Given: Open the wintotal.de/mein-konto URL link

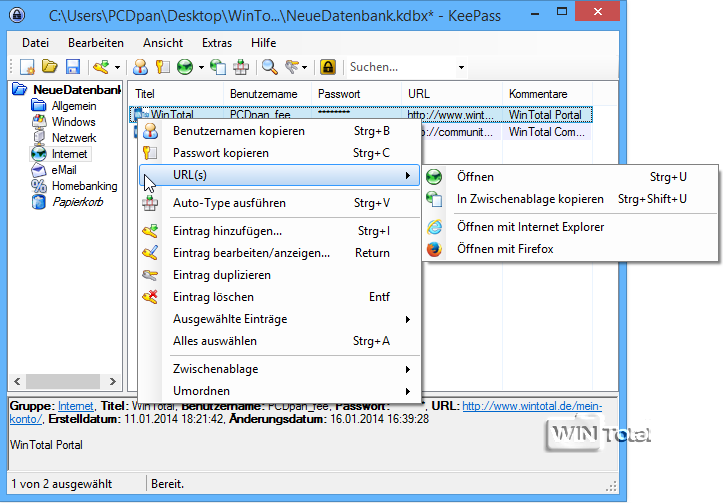Looking at the screenshot, I should coord(532,406).
